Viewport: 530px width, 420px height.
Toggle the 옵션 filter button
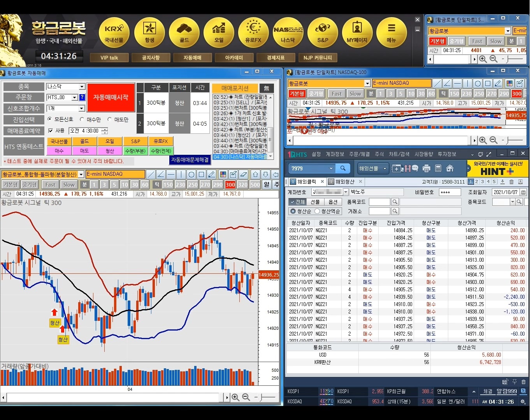[x=333, y=202]
